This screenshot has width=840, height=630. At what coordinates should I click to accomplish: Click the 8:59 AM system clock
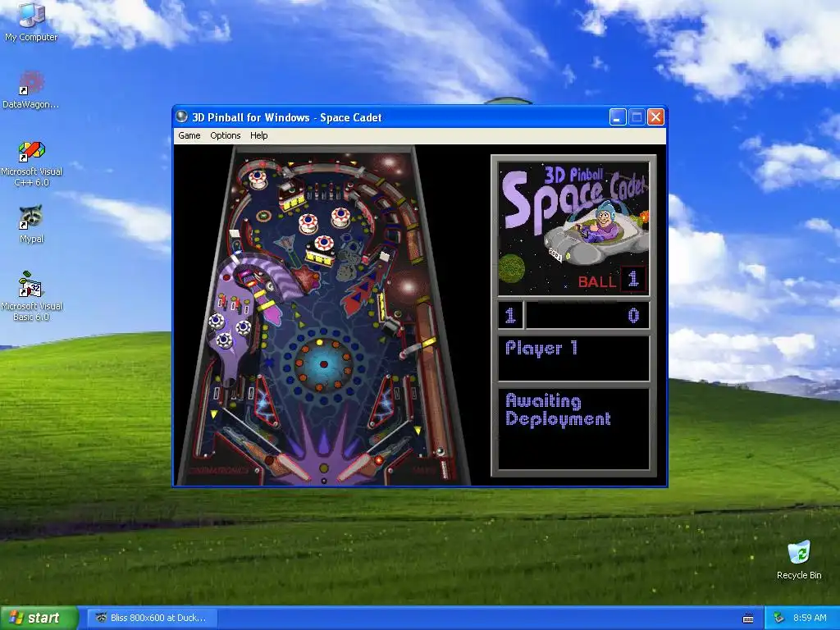tap(810, 618)
